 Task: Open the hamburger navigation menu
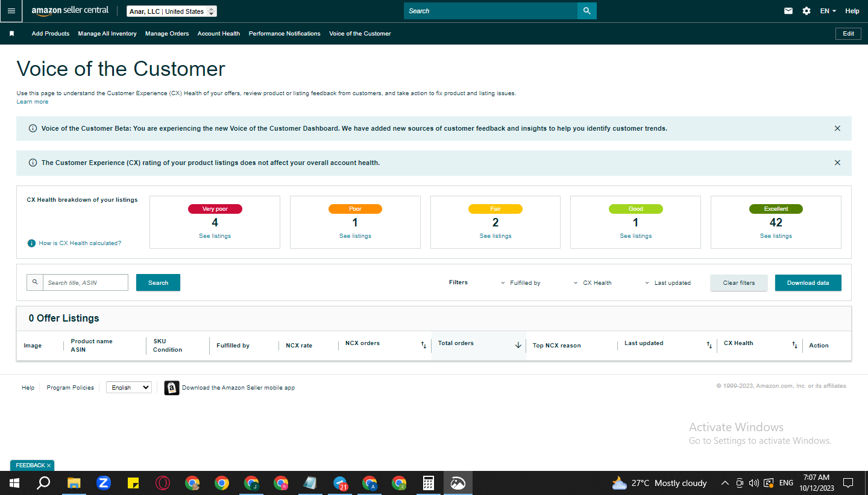(x=11, y=11)
